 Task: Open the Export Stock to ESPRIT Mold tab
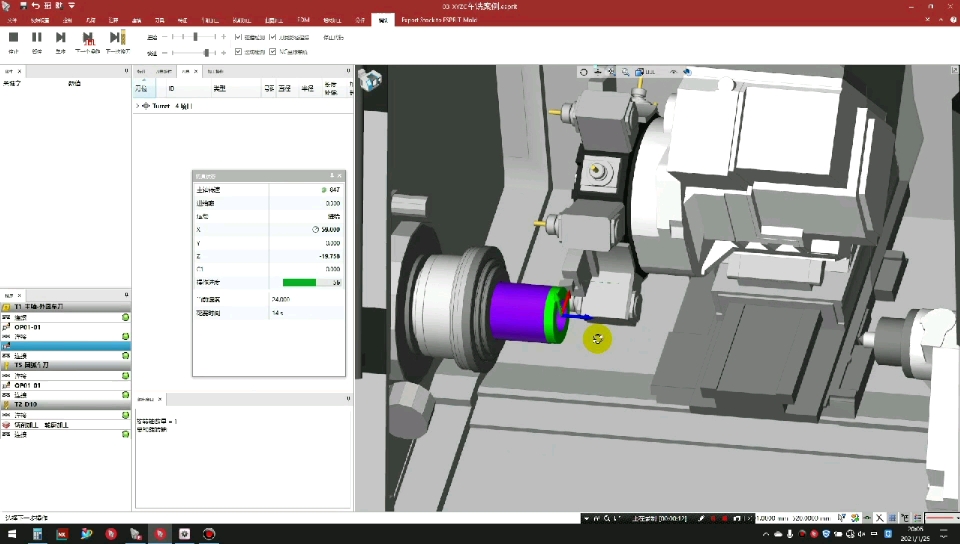pos(439,20)
